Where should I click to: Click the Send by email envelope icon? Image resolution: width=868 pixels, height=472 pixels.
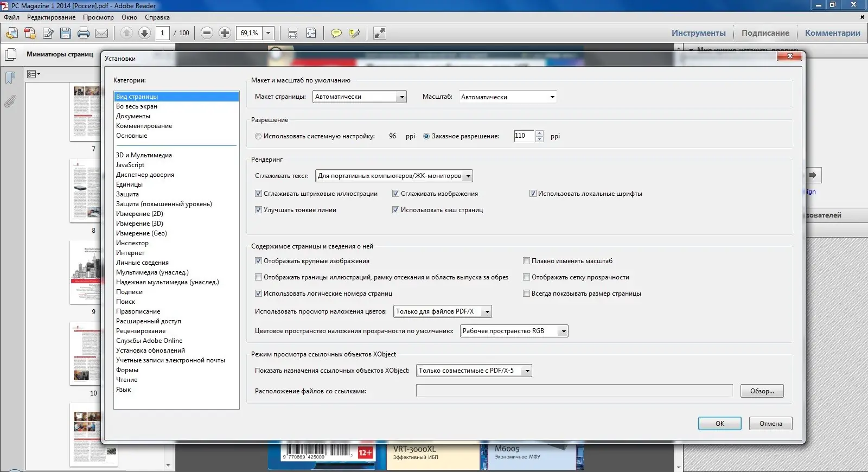101,33
